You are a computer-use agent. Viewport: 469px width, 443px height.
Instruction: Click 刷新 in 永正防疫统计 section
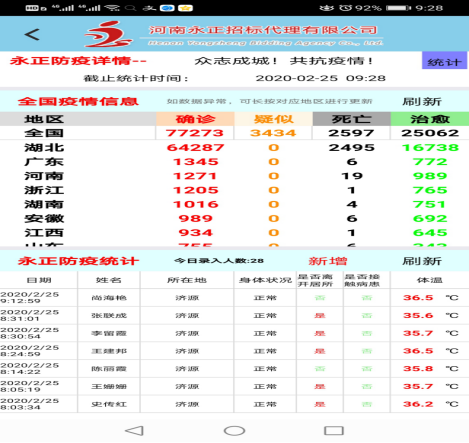[x=422, y=261]
